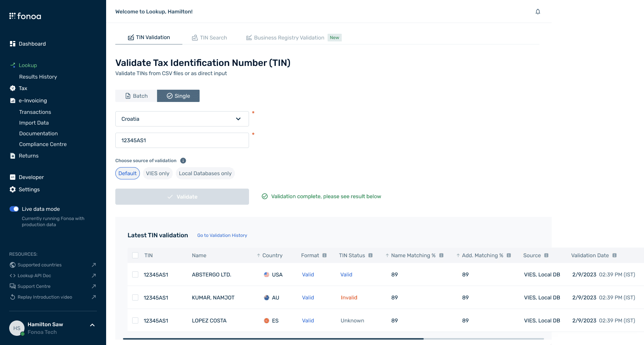
Task: Open the TIN Validation tab
Action: 149,37
